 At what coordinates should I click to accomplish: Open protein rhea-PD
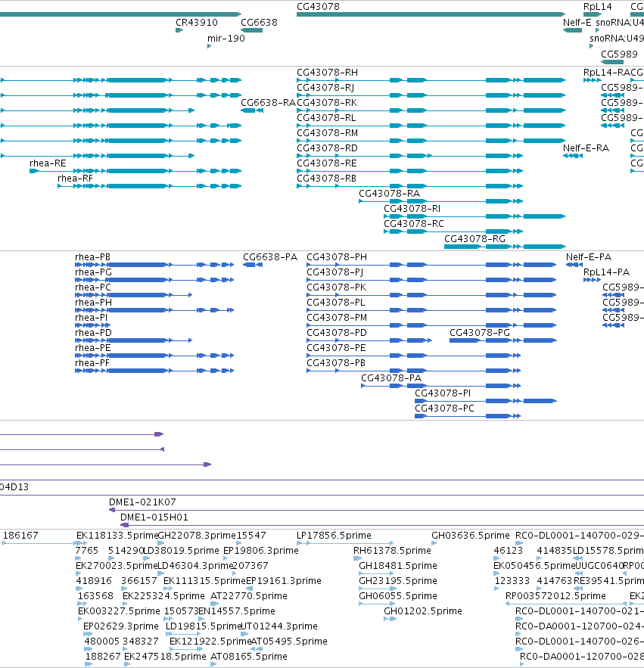tap(134, 340)
